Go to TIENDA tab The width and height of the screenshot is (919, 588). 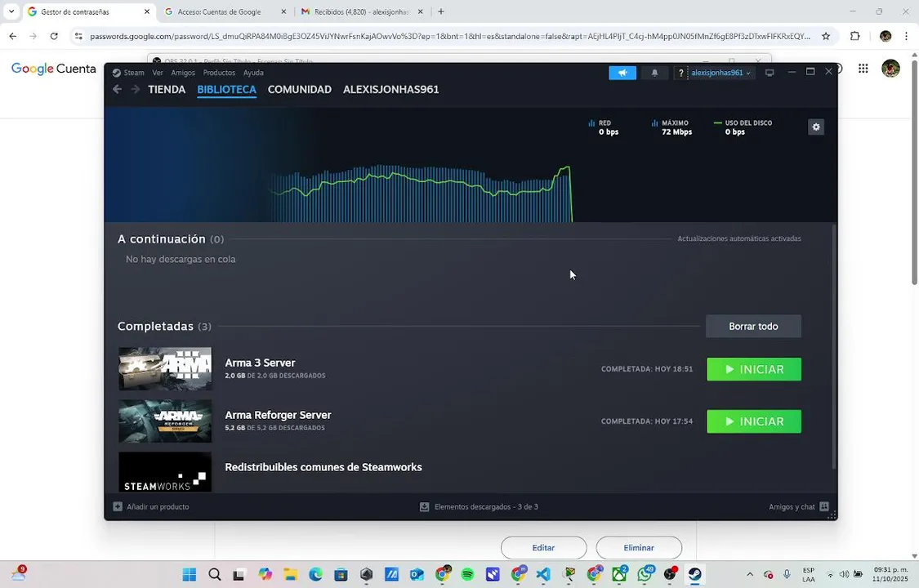click(167, 90)
